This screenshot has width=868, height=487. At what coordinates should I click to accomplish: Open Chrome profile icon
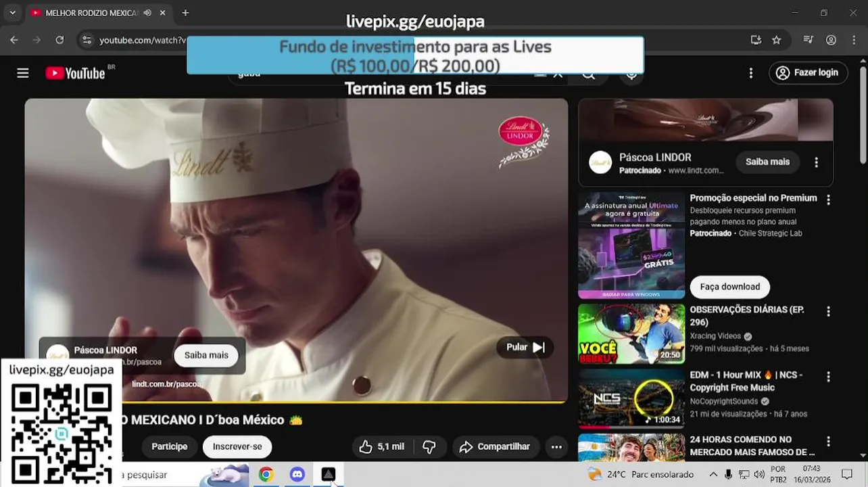point(831,40)
